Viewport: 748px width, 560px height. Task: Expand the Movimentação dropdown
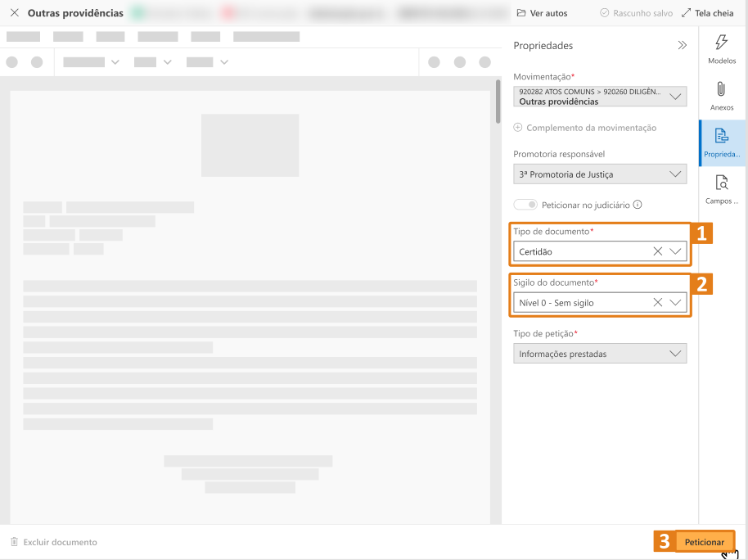coord(675,97)
